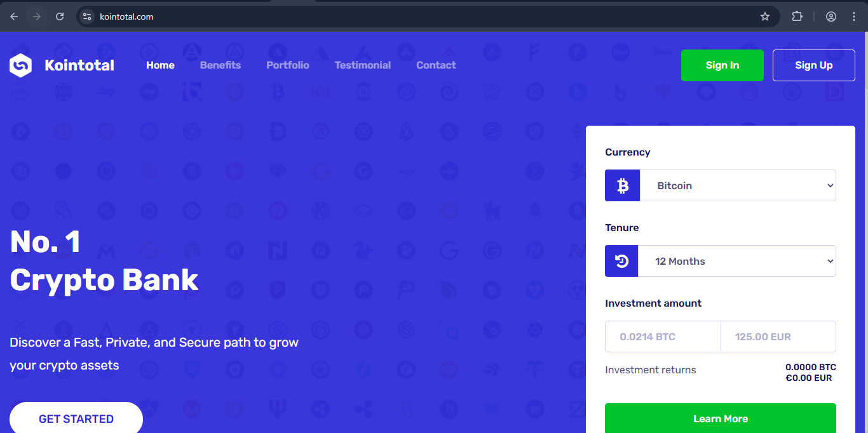
Task: Click the GET STARTED button
Action: pyautogui.click(x=76, y=418)
